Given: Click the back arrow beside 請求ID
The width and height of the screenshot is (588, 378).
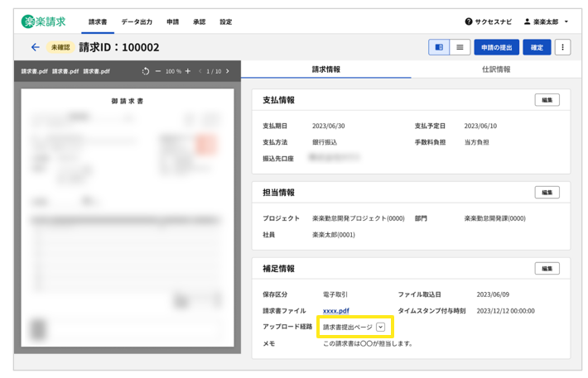Looking at the screenshot, I should (35, 48).
